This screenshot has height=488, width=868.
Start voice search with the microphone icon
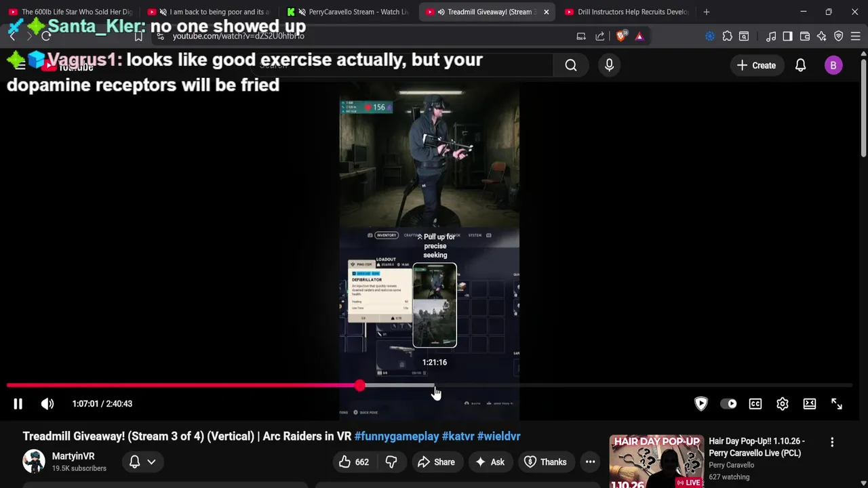point(609,65)
